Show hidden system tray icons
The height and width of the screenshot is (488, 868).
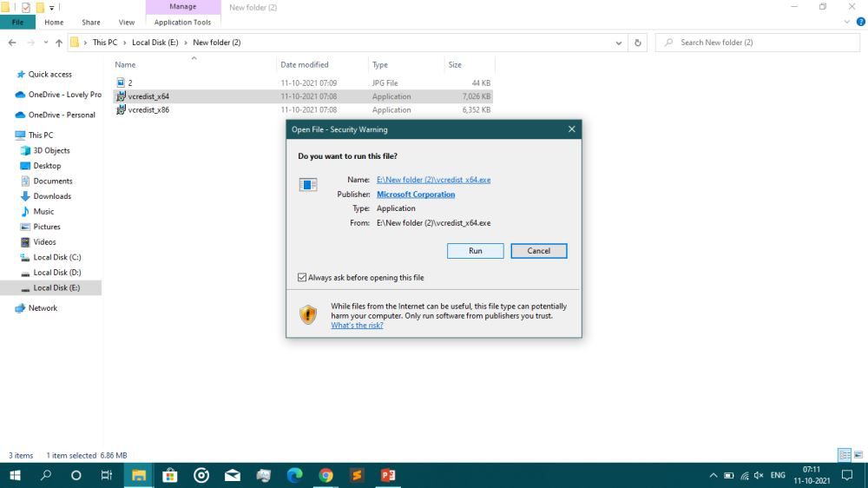point(713,475)
